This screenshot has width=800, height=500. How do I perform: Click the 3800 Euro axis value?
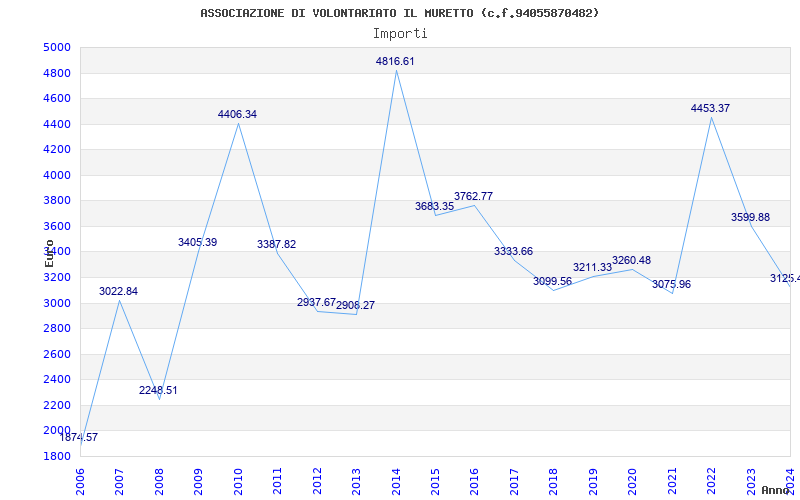point(57,201)
